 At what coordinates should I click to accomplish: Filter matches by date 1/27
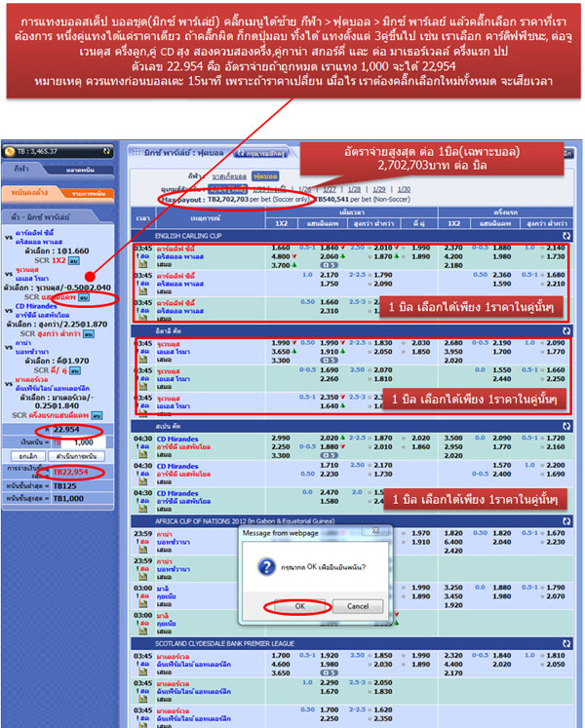[x=330, y=189]
